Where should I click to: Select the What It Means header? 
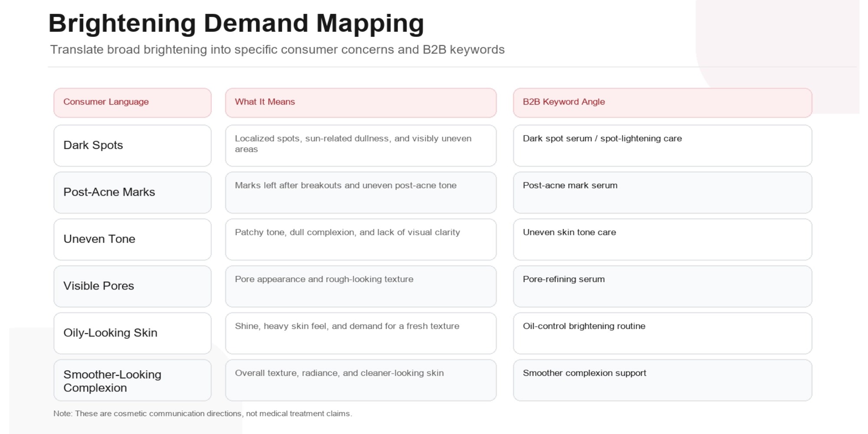click(361, 103)
